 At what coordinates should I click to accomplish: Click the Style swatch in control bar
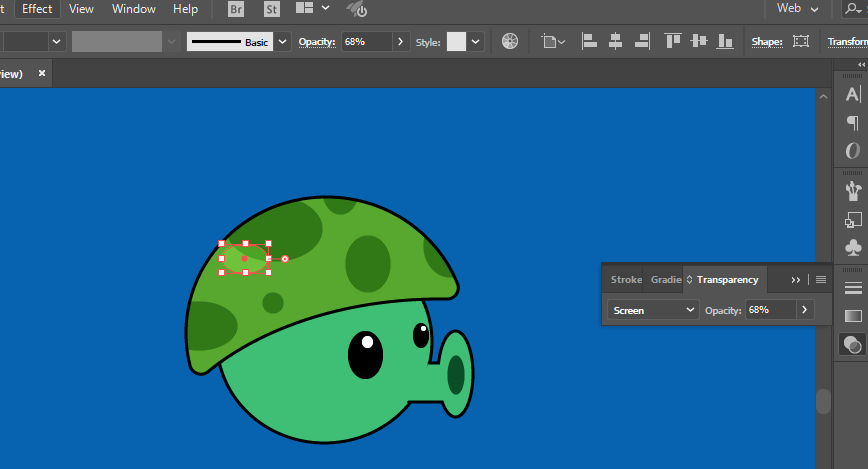[x=456, y=42]
